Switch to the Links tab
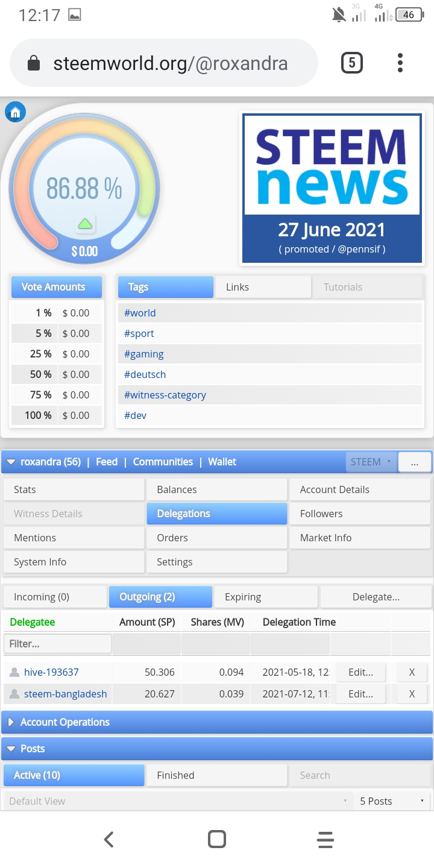 [263, 287]
